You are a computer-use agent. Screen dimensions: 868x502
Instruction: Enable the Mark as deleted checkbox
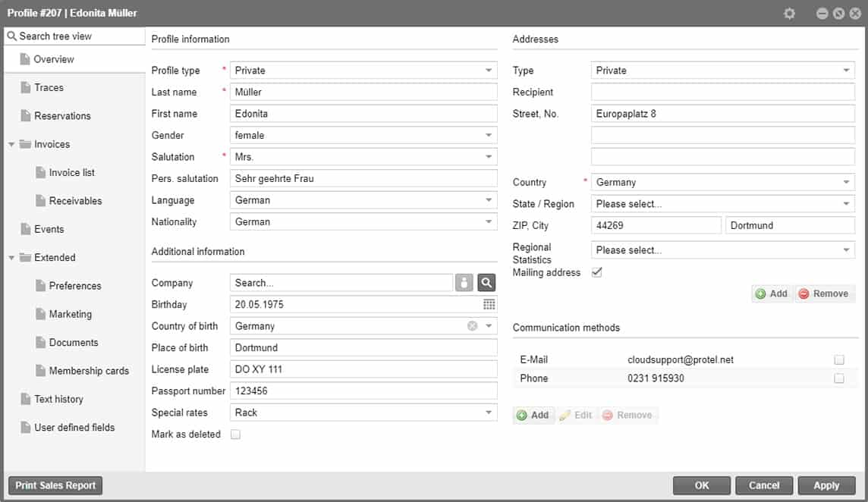click(235, 435)
